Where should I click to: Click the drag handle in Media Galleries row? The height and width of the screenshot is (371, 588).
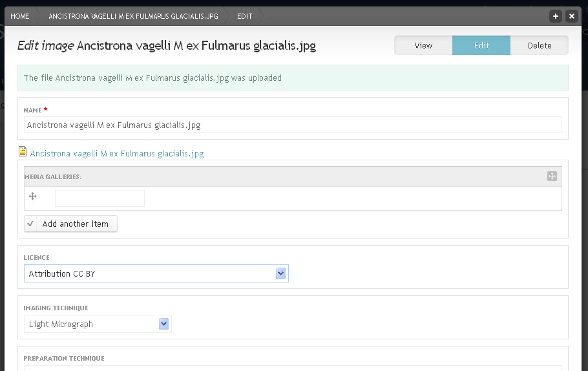pyautogui.click(x=32, y=196)
